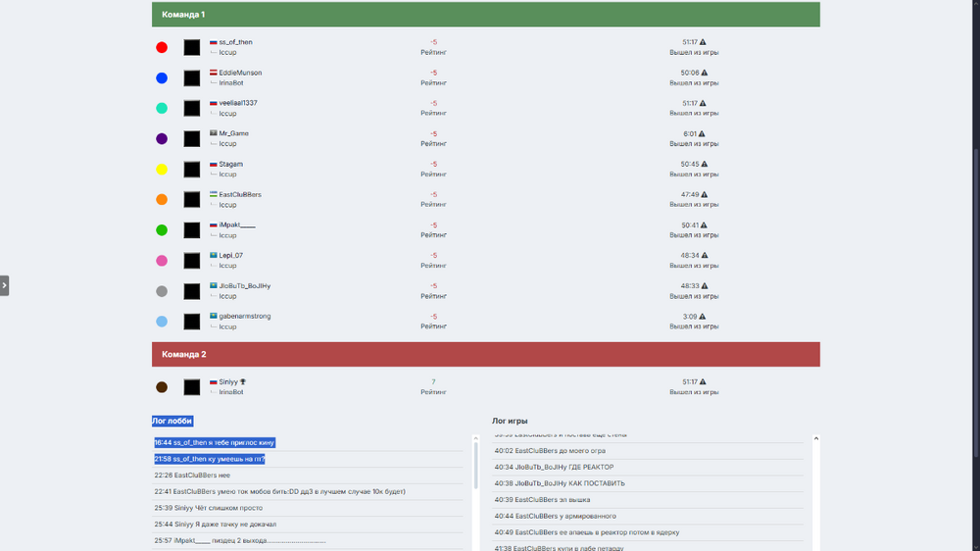This screenshot has width=980, height=551.
Task: Click the game log scroll-up arrow
Action: [815, 438]
